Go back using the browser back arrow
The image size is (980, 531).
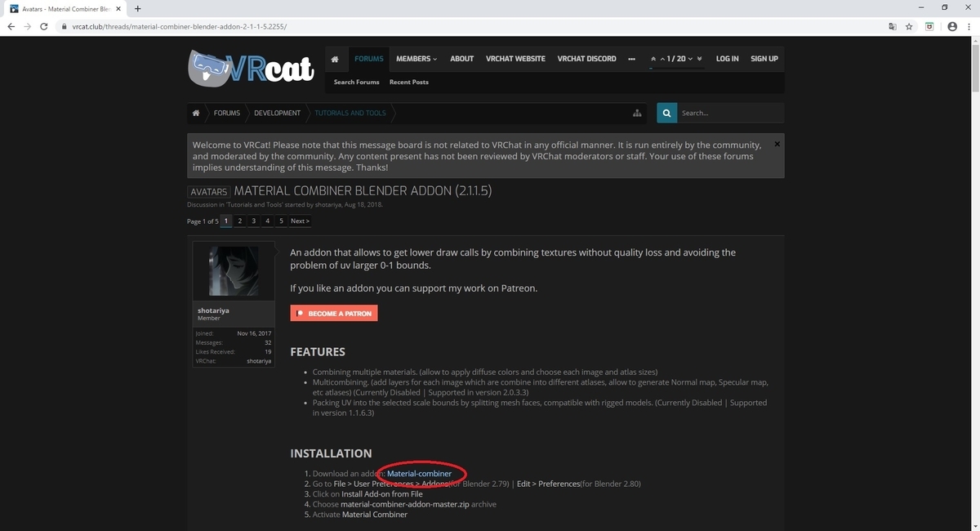coord(11,26)
